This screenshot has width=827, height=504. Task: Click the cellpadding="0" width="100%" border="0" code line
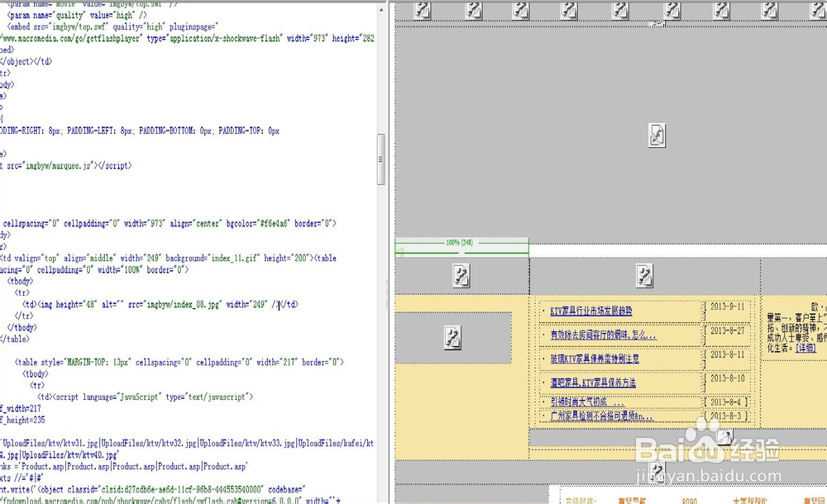[x=94, y=270]
